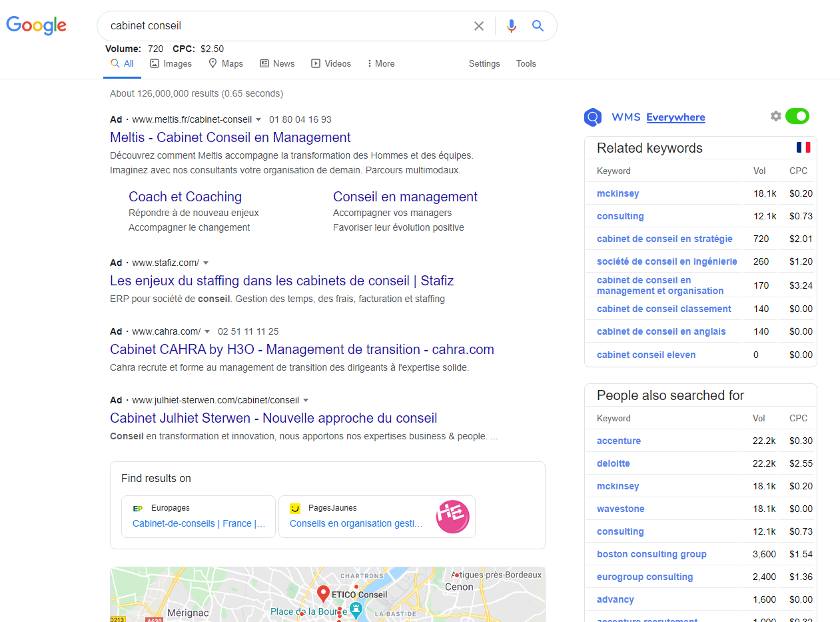
Task: Click the PagesJaunes yellow logo icon
Action: [x=295, y=508]
